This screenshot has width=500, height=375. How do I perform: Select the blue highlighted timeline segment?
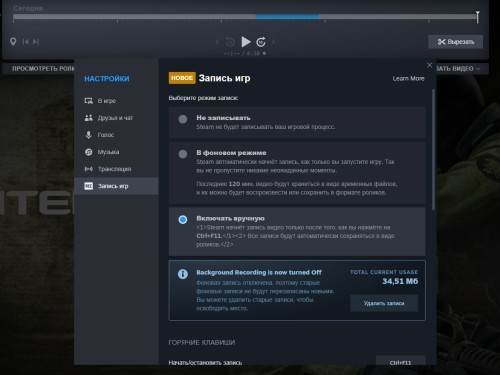[288, 17]
